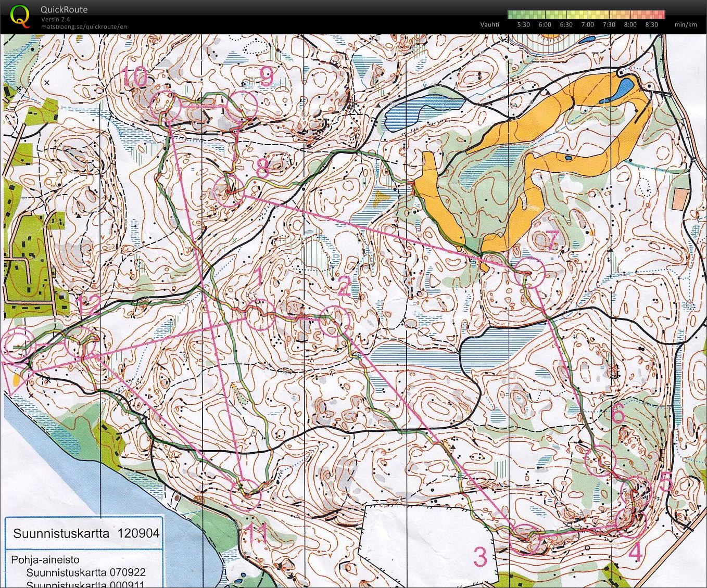Click the QuickRoute Q logo
707x588 pixels.
pyautogui.click(x=20, y=15)
